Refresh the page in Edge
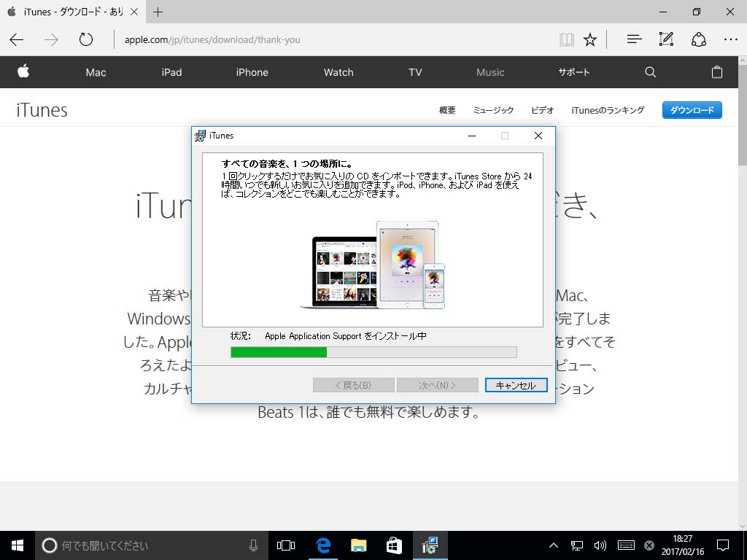747x560 pixels. tap(86, 40)
